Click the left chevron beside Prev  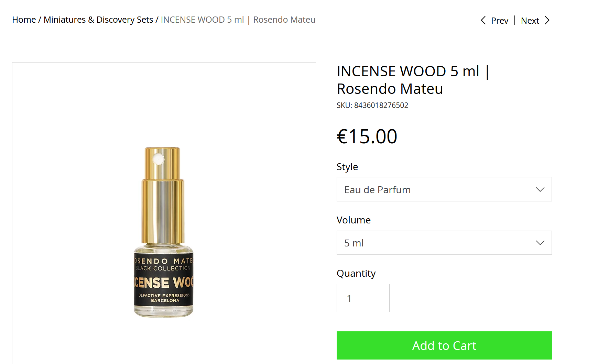click(483, 20)
